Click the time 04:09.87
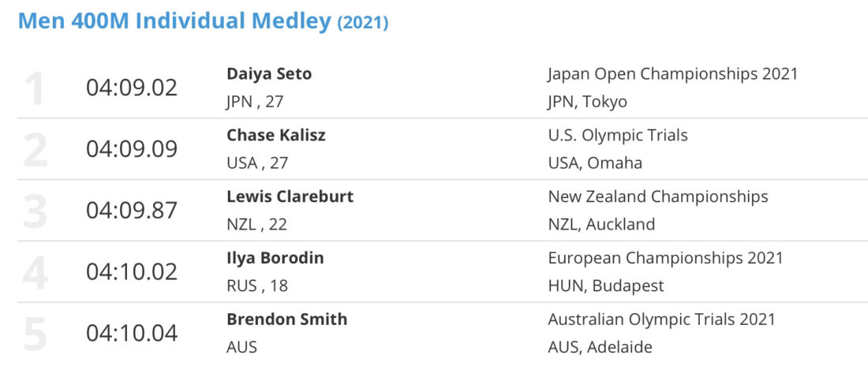 pyautogui.click(x=132, y=211)
